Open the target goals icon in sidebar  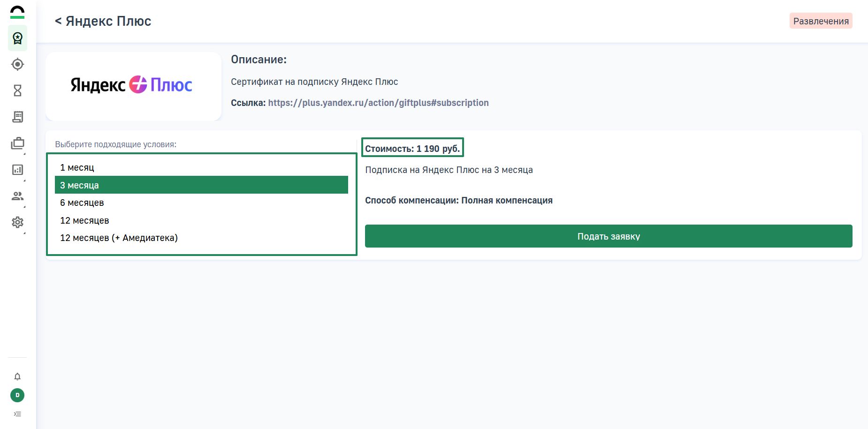(17, 64)
